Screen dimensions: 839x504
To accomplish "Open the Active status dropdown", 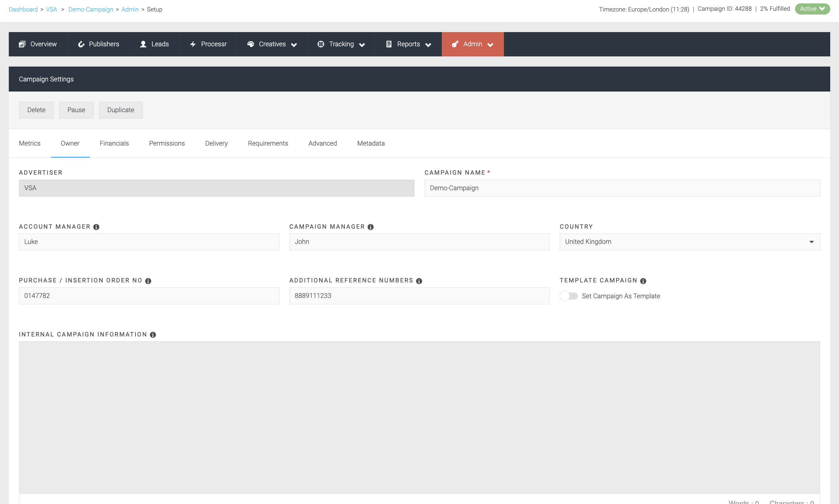I will tap(812, 9).
